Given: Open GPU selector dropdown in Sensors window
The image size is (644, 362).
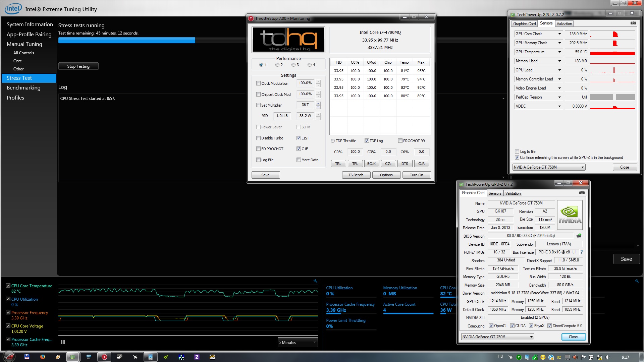Looking at the screenshot, I should pyautogui.click(x=549, y=167).
